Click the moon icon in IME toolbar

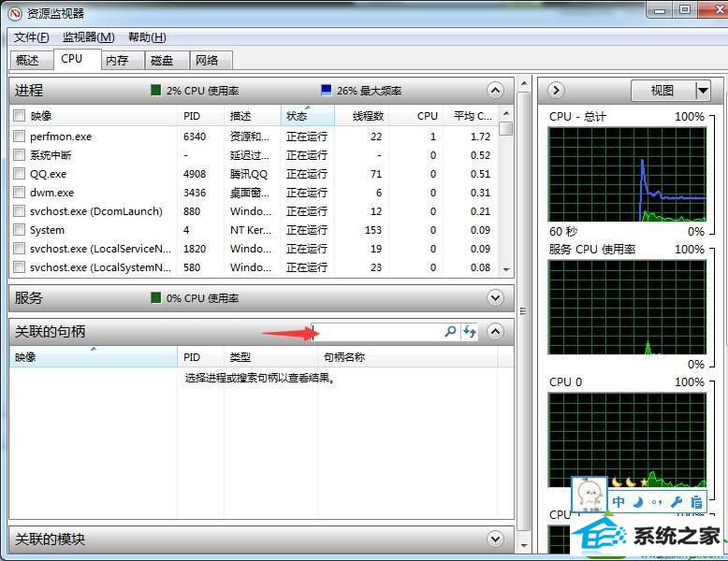(638, 501)
